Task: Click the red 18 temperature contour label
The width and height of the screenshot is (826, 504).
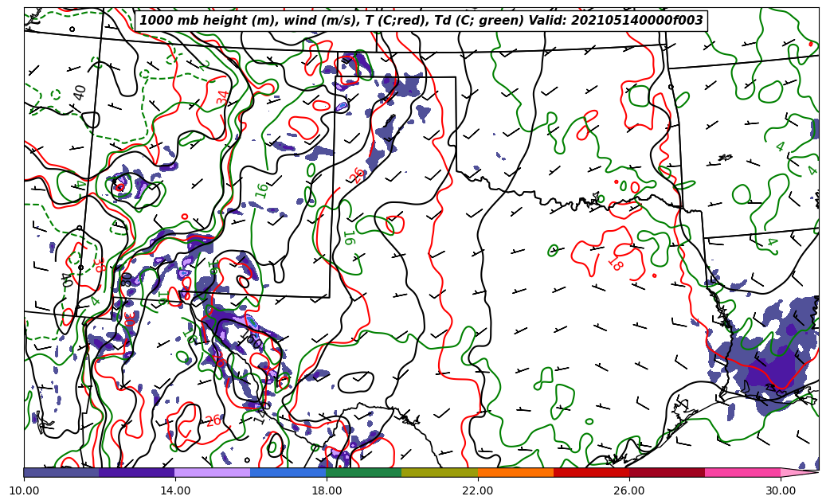Action: coord(615,264)
